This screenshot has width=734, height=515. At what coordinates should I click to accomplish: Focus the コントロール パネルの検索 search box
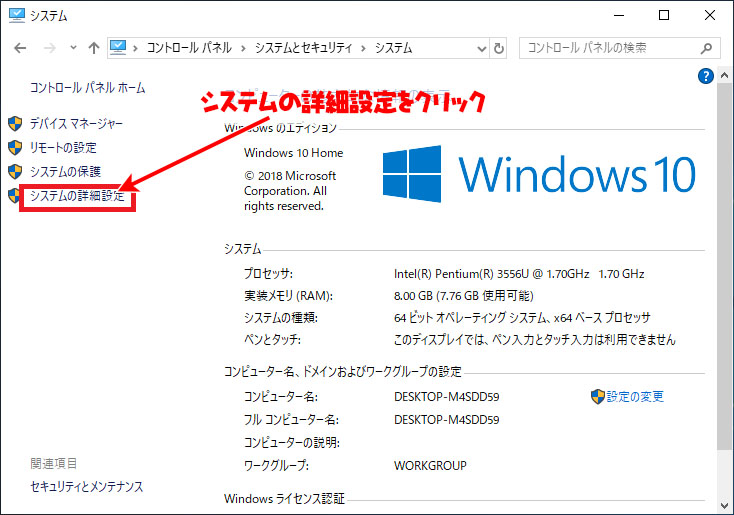point(619,48)
